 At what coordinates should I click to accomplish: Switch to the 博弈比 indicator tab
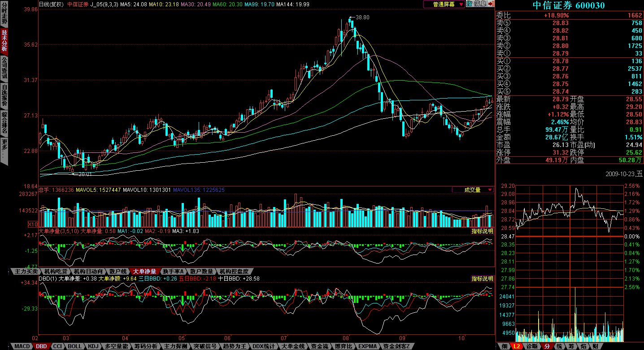click(344, 346)
